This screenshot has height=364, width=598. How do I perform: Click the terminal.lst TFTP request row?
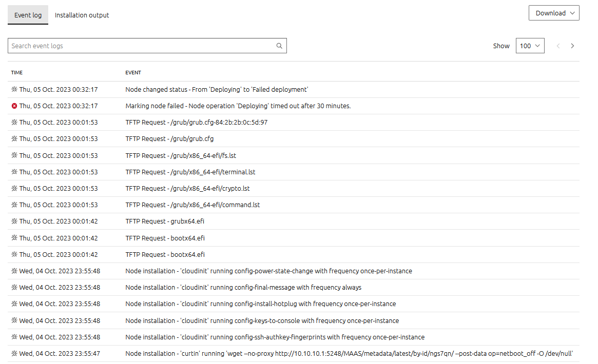point(190,172)
